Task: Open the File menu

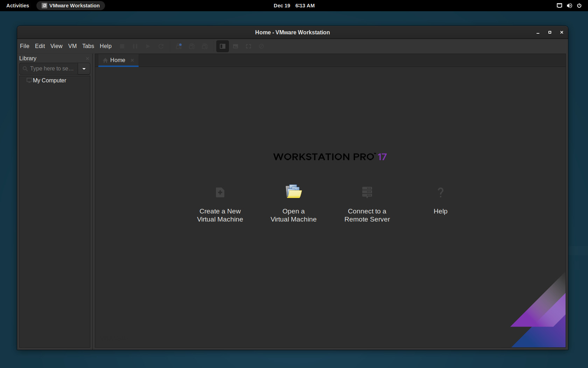Action: click(24, 46)
